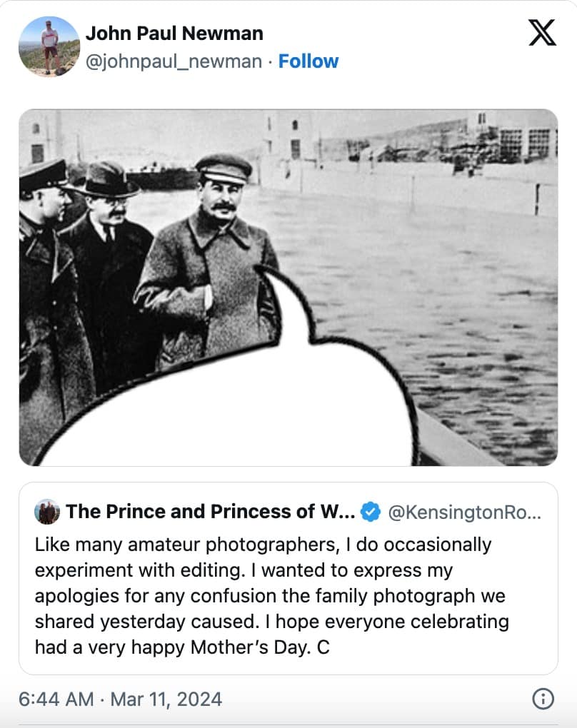The image size is (577, 728).
Task: Click "The Prince and Princess of W..." name
Action: [x=210, y=512]
